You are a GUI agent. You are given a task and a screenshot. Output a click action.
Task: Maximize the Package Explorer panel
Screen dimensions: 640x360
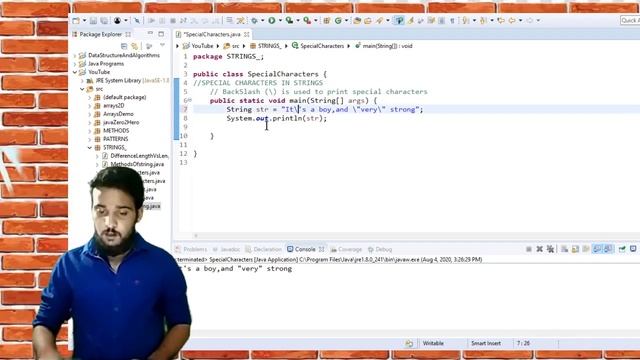161,34
